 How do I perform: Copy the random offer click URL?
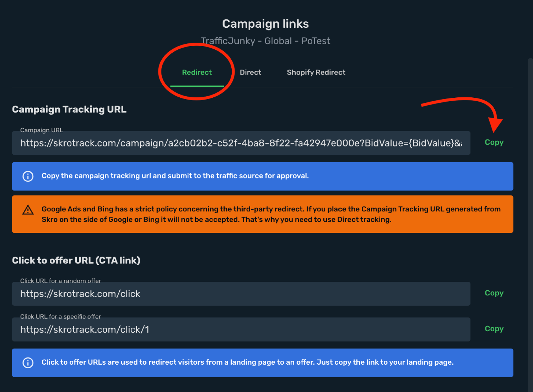tap(494, 293)
